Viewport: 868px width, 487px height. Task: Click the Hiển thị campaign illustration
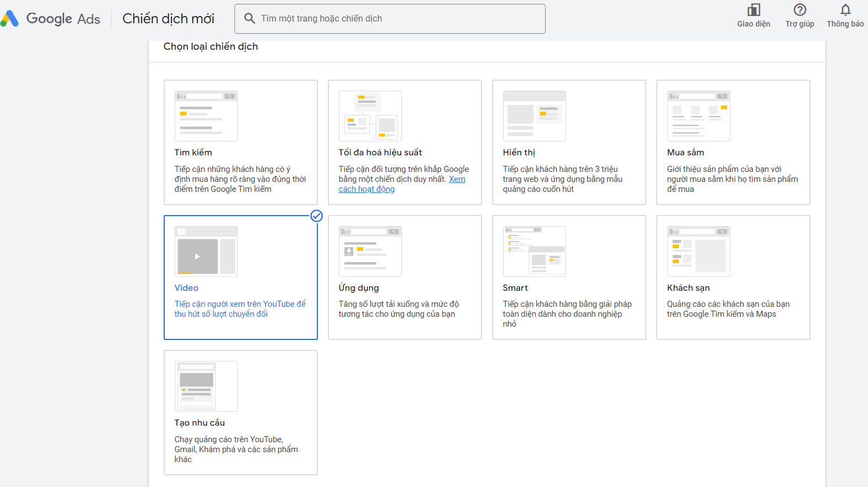point(535,116)
